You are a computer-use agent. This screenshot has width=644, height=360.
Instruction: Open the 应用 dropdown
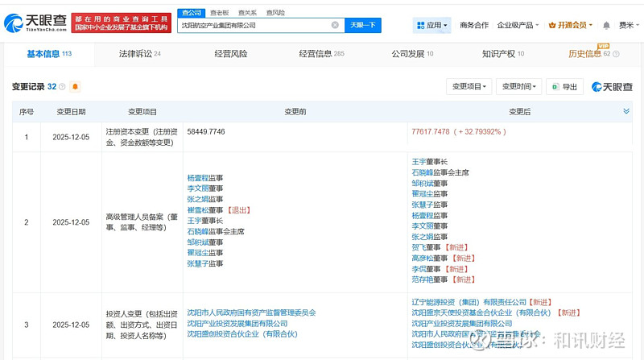click(x=432, y=26)
